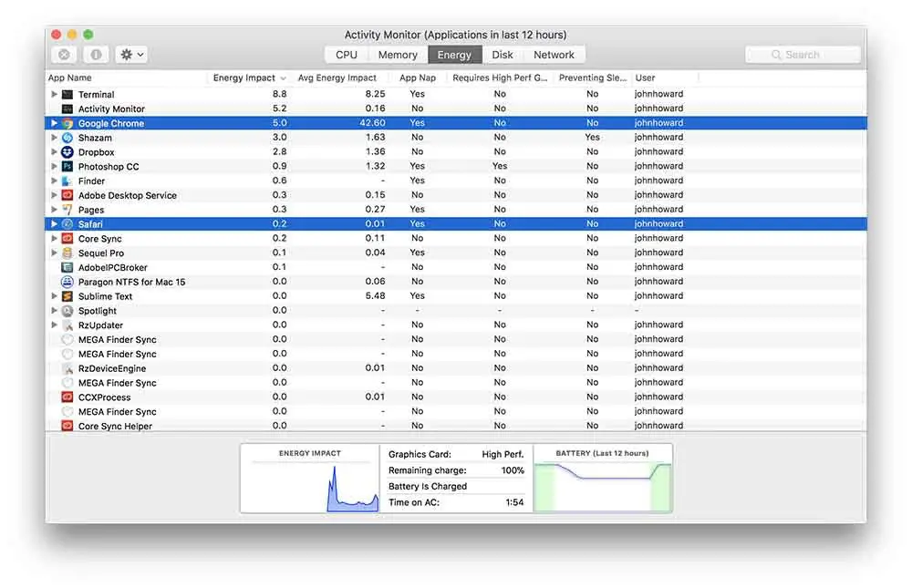This screenshot has width=912, height=588.
Task: Click the 'Remaining charge: 100%' text
Action: [x=456, y=470]
